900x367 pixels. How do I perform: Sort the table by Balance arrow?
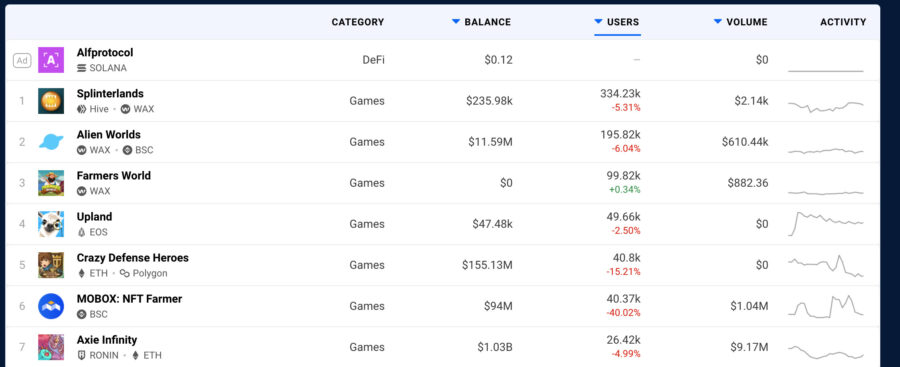456,22
